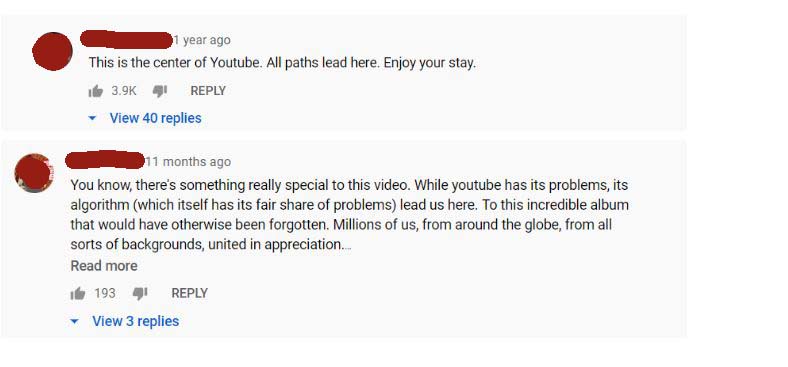788x367 pixels.
Task: Expand the "Read more" text
Action: click(104, 266)
